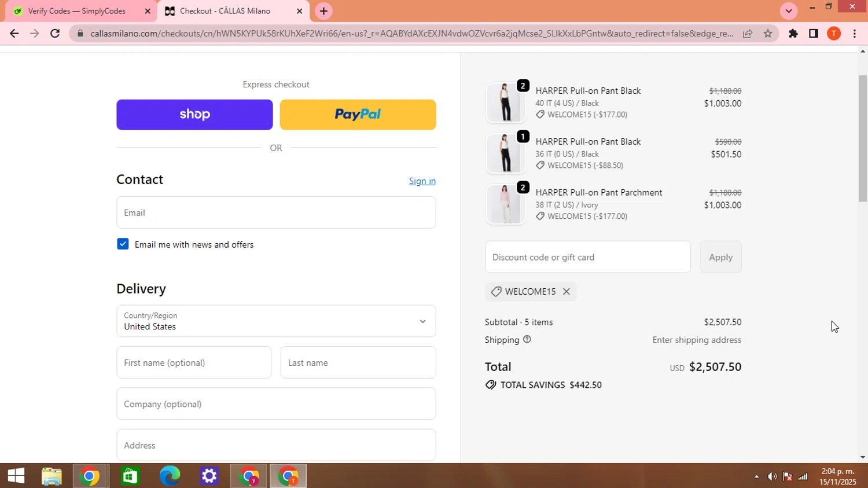Open the Chrome extensions puzzle icon
The height and width of the screenshot is (488, 868).
point(793,34)
